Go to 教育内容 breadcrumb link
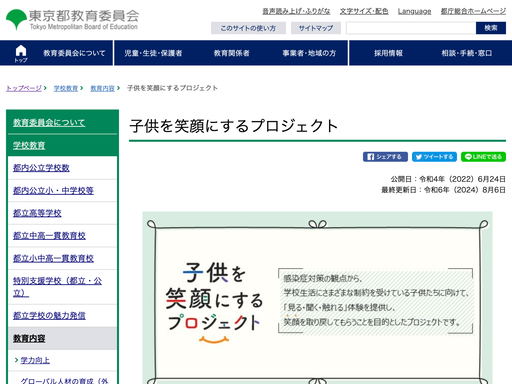The width and height of the screenshot is (512, 384). click(x=102, y=88)
